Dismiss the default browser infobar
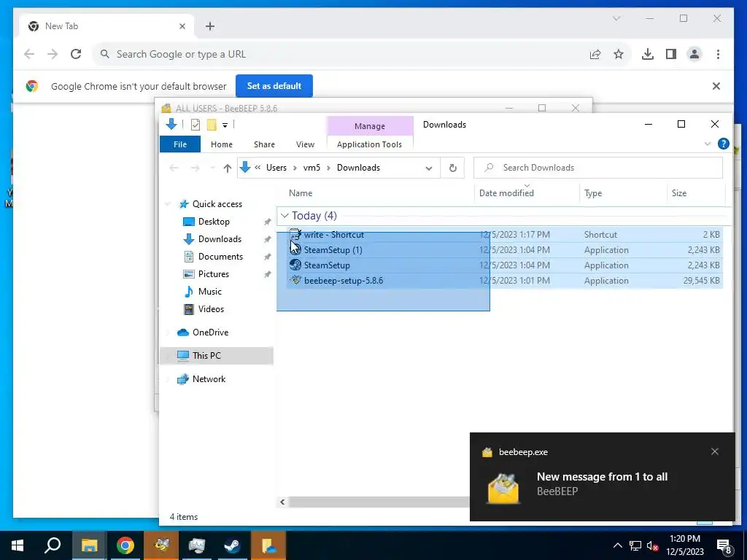The height and width of the screenshot is (560, 747). [x=716, y=86]
